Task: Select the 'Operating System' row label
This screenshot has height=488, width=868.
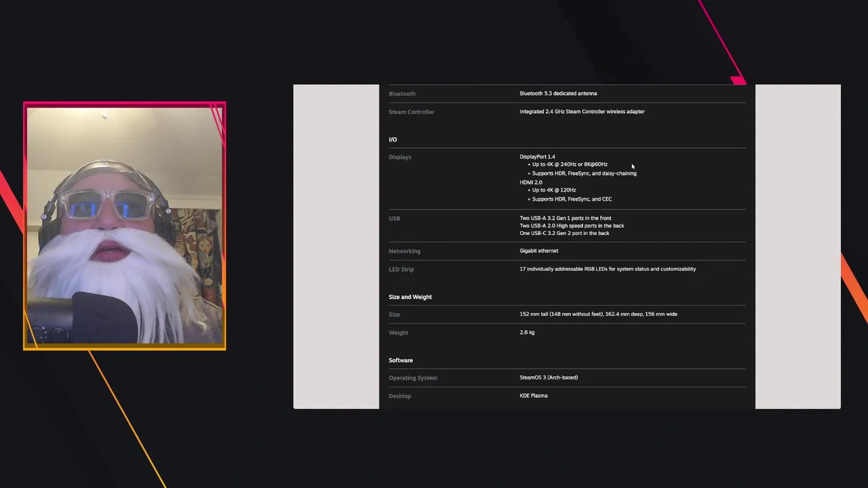Action: click(413, 378)
